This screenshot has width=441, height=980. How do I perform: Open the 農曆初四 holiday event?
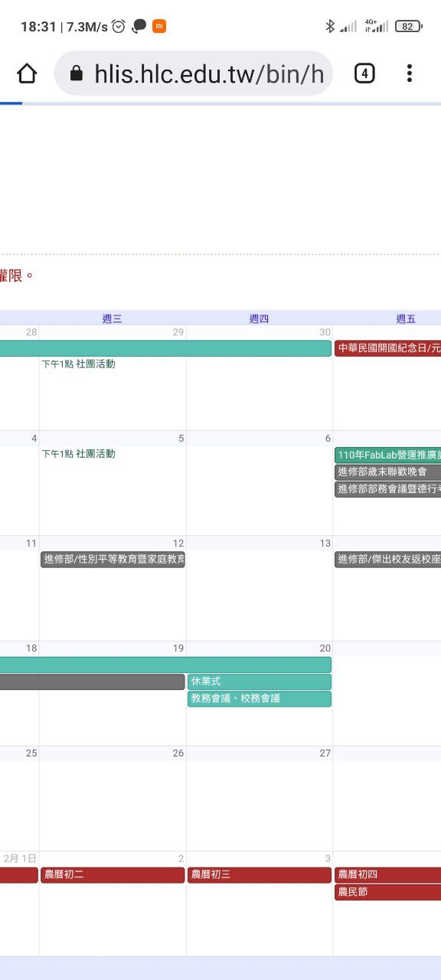[387, 875]
